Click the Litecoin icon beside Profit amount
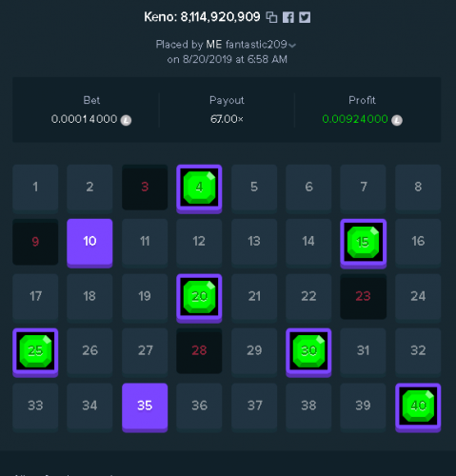The height and width of the screenshot is (476, 456). click(397, 120)
